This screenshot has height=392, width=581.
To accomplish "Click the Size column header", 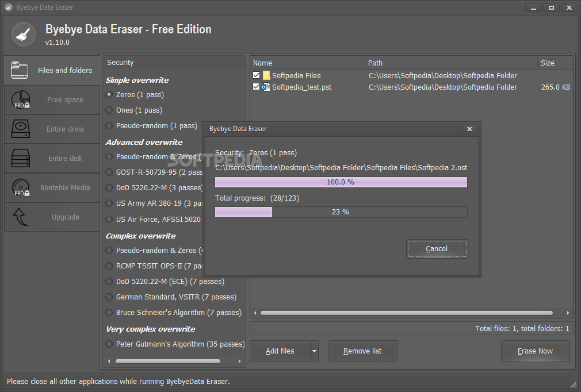I will pyautogui.click(x=556, y=63).
